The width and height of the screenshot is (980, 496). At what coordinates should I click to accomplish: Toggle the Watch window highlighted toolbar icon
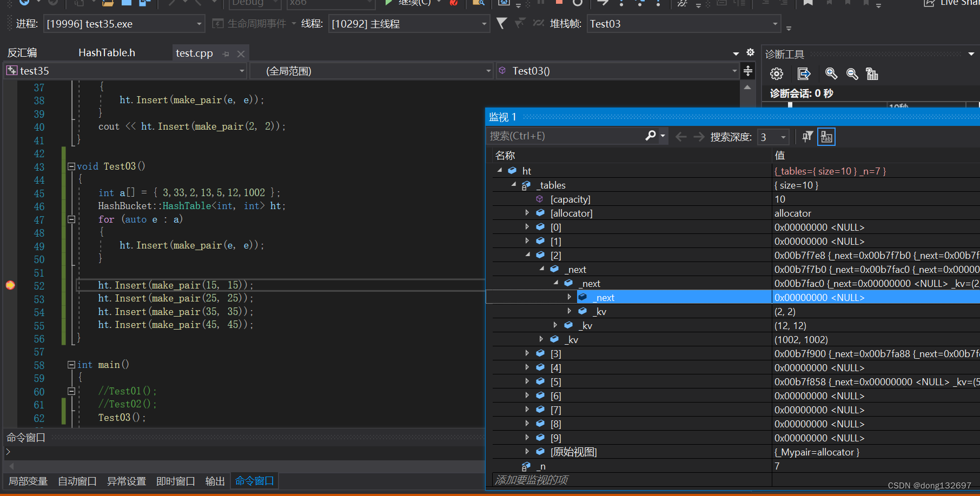(826, 137)
